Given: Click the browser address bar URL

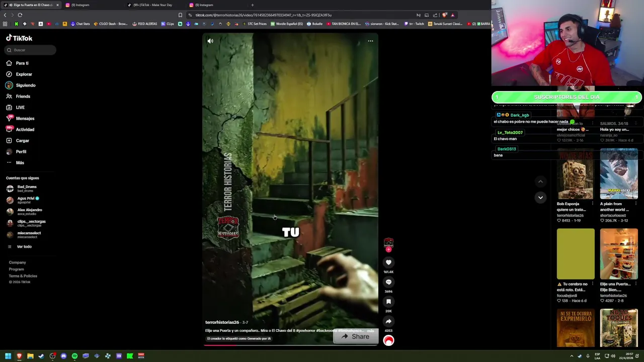Looking at the screenshot, I should (264, 15).
